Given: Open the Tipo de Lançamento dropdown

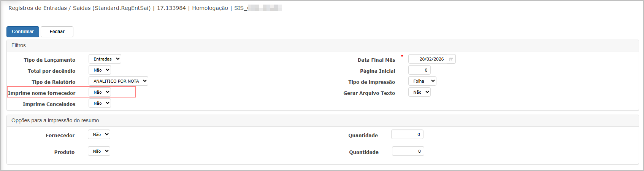Looking at the screenshot, I should point(105,59).
